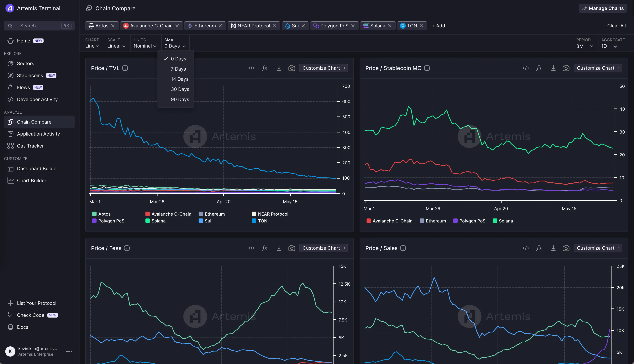Click info icon next to Price / Fees
634x364 pixels.
pyautogui.click(x=127, y=248)
